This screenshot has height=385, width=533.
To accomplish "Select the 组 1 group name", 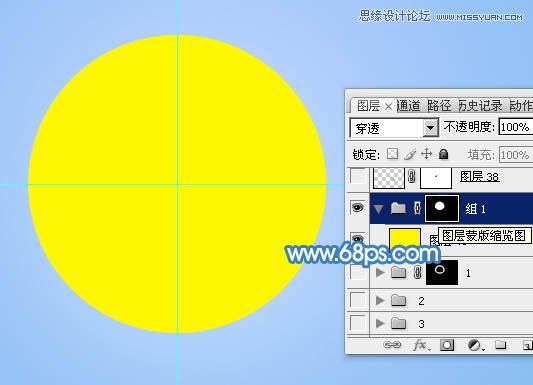I will point(475,209).
